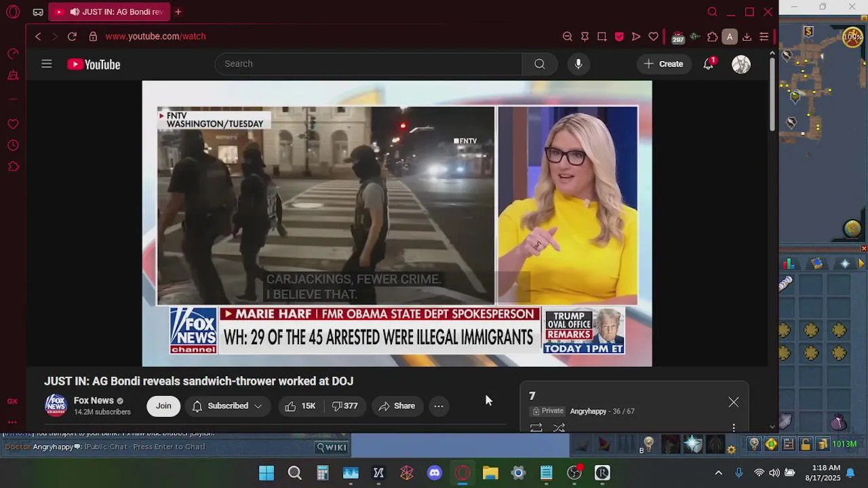
Task: Click the YouTube search input field
Action: [368, 64]
